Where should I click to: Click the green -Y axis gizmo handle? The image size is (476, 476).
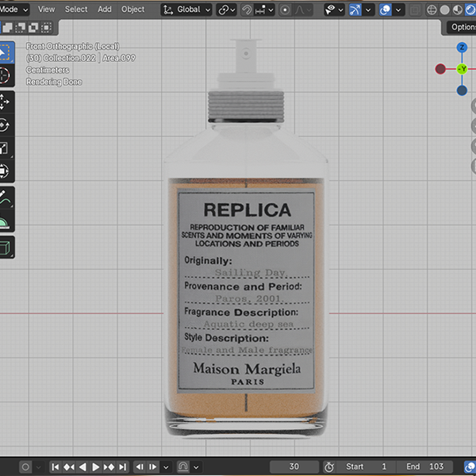click(462, 69)
